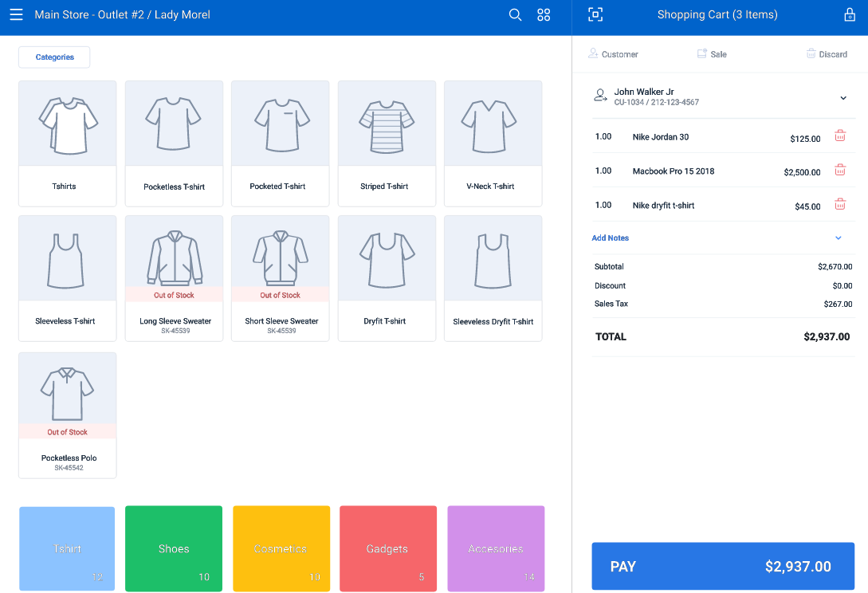868x593 pixels.
Task: Select the Sleeveless T-shirt product
Action: tap(68, 278)
